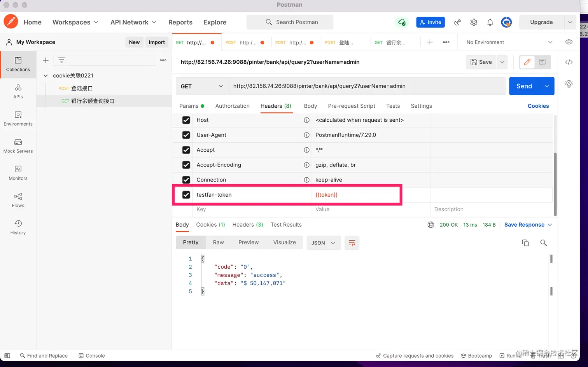Open the user avatar menu
The height and width of the screenshot is (367, 588).
[506, 22]
